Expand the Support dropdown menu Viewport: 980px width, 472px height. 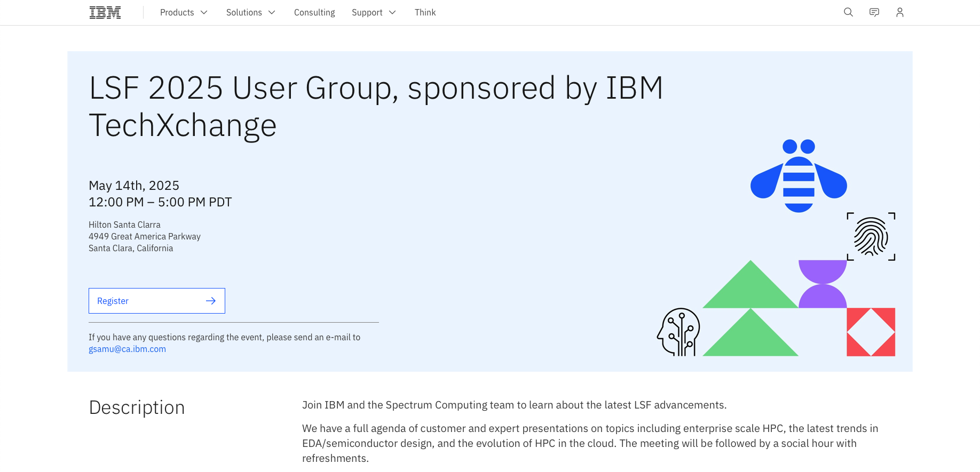374,12
